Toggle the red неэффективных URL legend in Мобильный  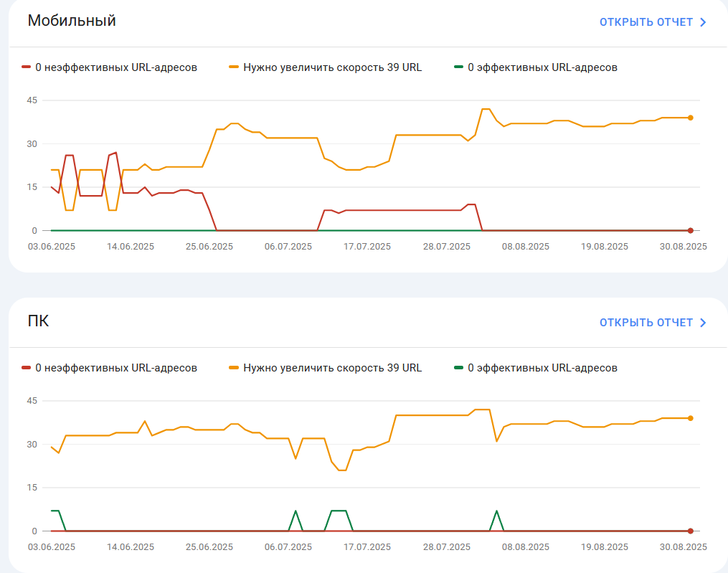pos(110,67)
